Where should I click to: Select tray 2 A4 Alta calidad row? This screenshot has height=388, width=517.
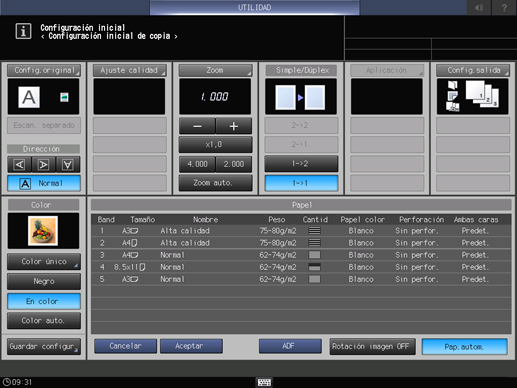pos(301,243)
